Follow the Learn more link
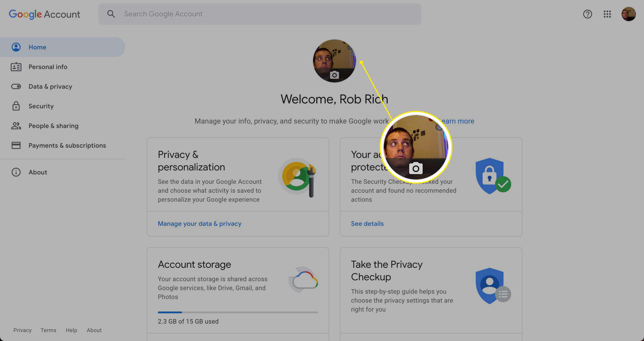644x341 pixels. click(457, 121)
